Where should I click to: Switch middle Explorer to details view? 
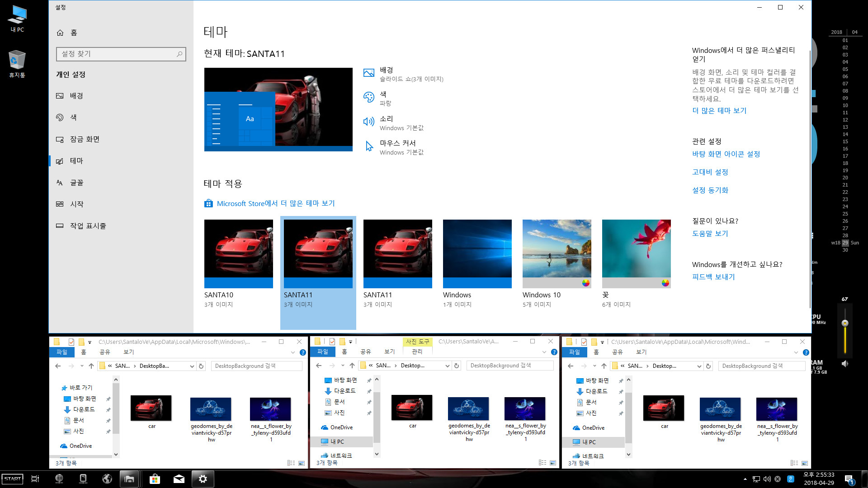542,463
